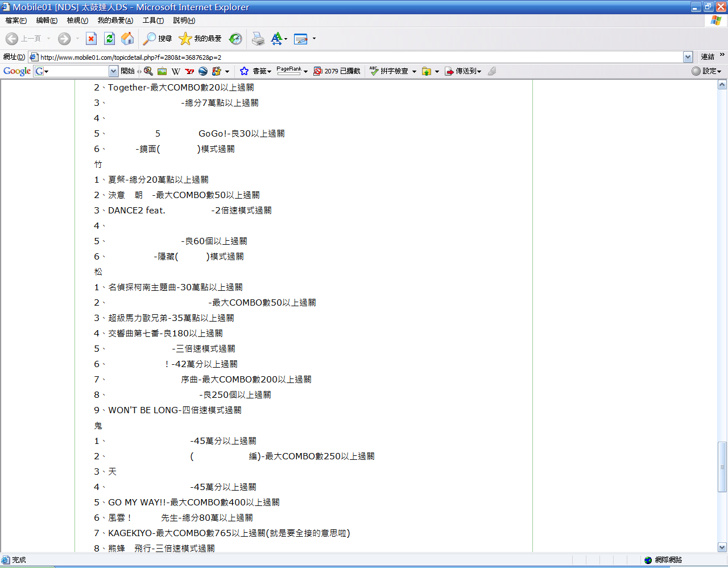Click the popup blocker 2079 已攔截 button
The image size is (728, 568).
337,71
